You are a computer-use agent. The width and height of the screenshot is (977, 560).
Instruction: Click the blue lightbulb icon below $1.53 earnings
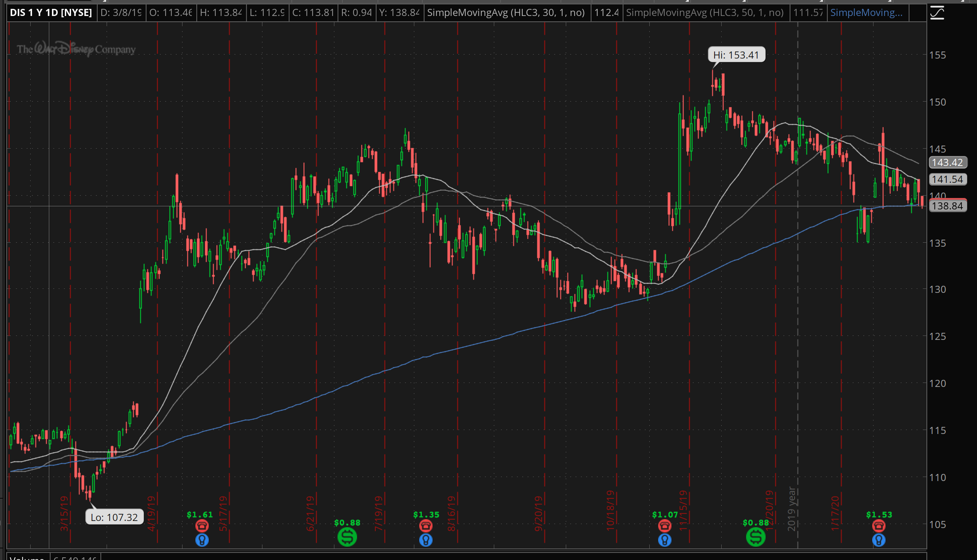click(x=879, y=540)
